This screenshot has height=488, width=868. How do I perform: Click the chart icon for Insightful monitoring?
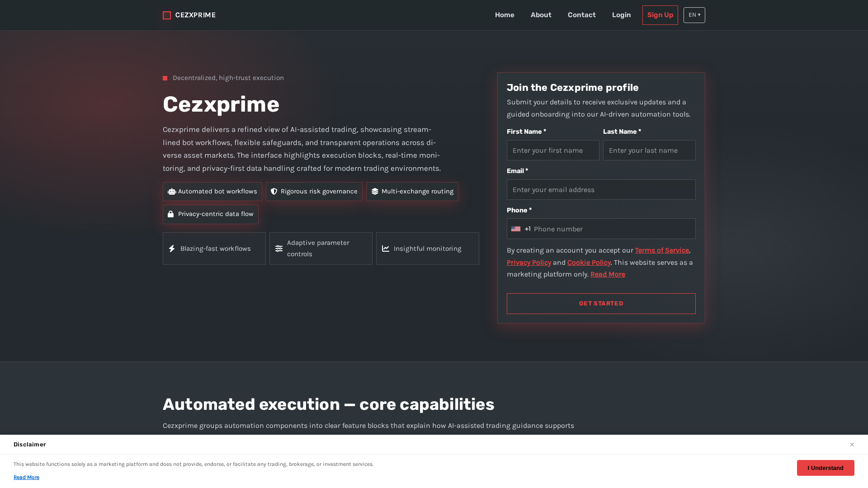(x=386, y=249)
